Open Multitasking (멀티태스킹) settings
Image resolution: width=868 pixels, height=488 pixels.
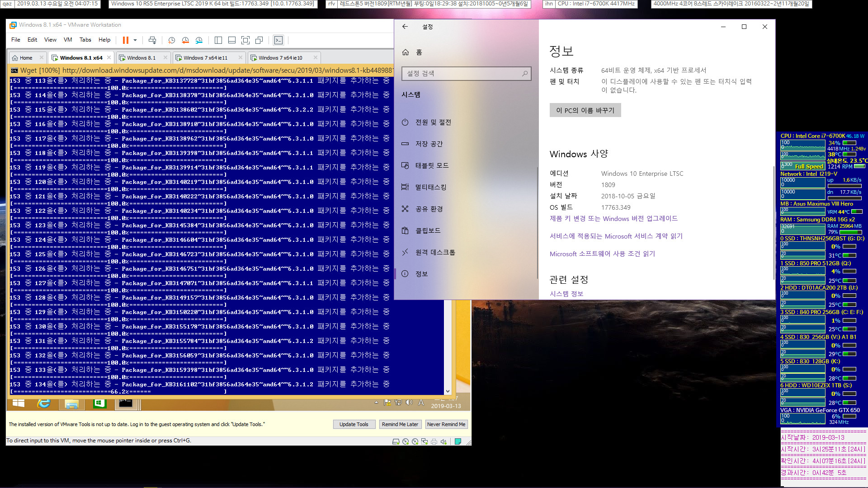(466, 187)
